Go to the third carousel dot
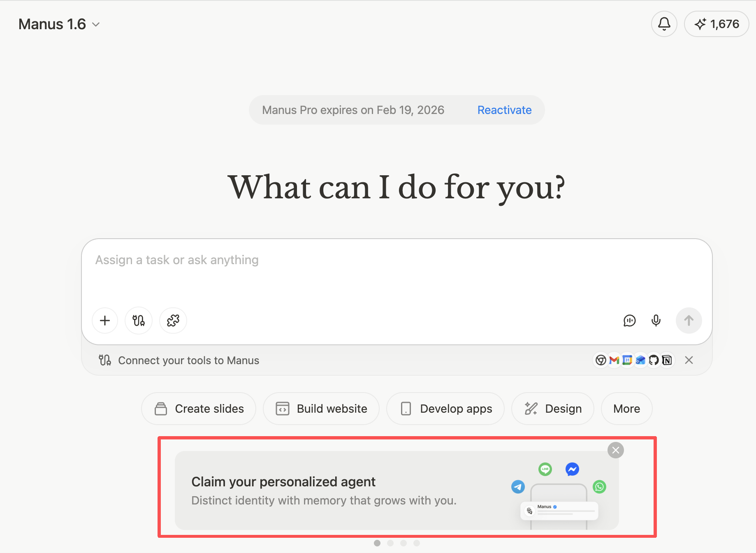Image resolution: width=756 pixels, height=553 pixels. [x=404, y=543]
